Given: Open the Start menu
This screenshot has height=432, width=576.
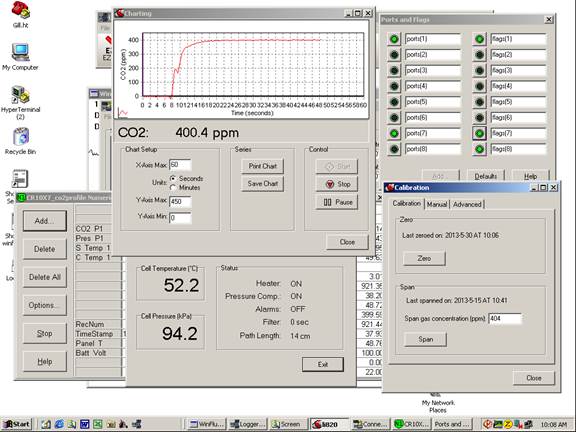Looking at the screenshot, I should [17, 424].
